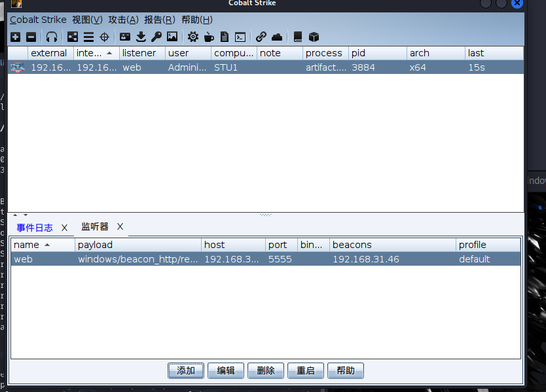
Task: Sort sessions by external column
Action: click(50, 53)
